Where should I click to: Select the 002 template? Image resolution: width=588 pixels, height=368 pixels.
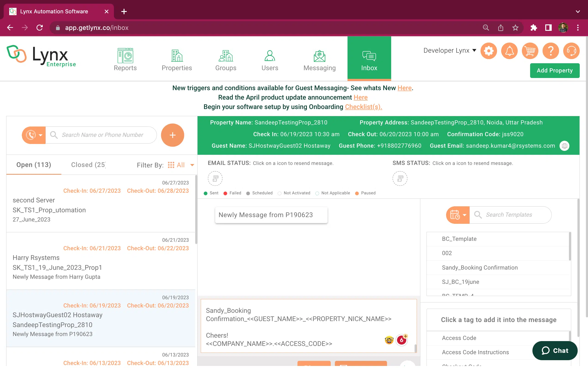click(498, 253)
